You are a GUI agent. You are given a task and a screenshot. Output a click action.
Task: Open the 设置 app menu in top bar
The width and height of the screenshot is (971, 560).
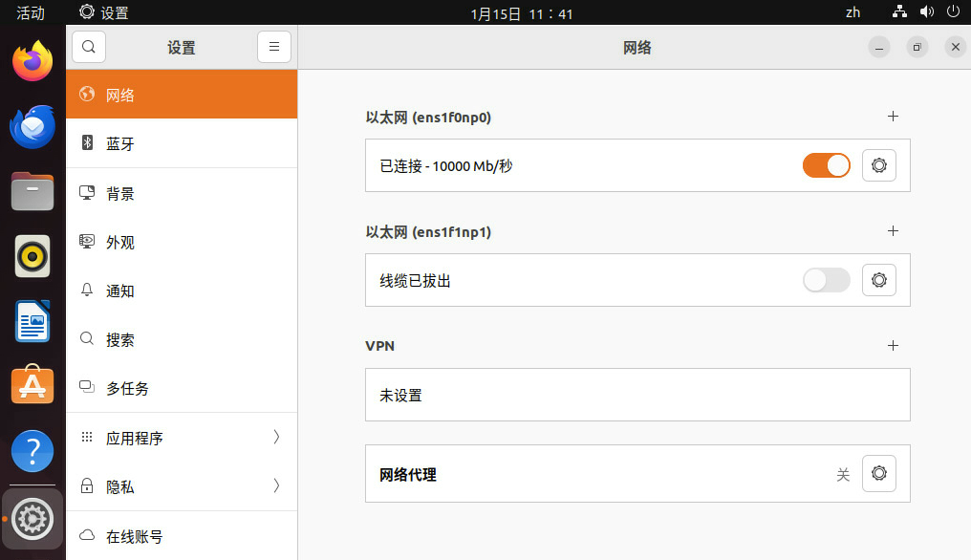(x=104, y=12)
